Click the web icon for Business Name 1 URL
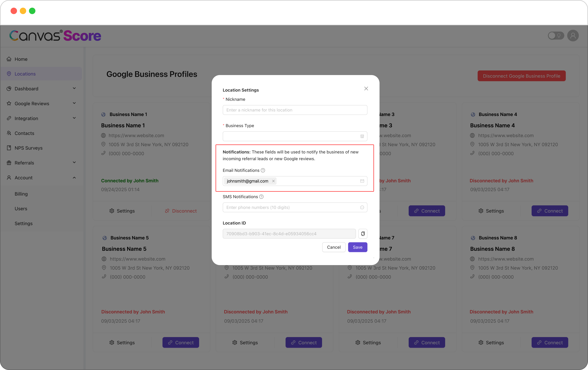 pos(103,135)
